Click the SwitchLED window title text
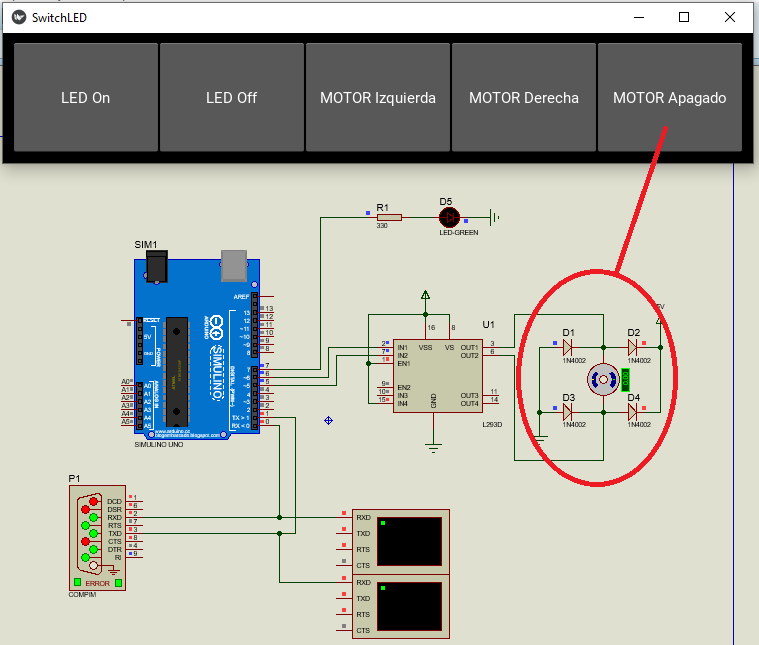The width and height of the screenshot is (759, 645). tap(59, 18)
